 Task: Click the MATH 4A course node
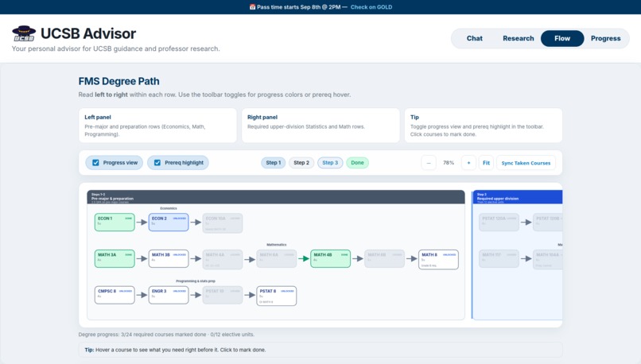pyautogui.click(x=223, y=259)
